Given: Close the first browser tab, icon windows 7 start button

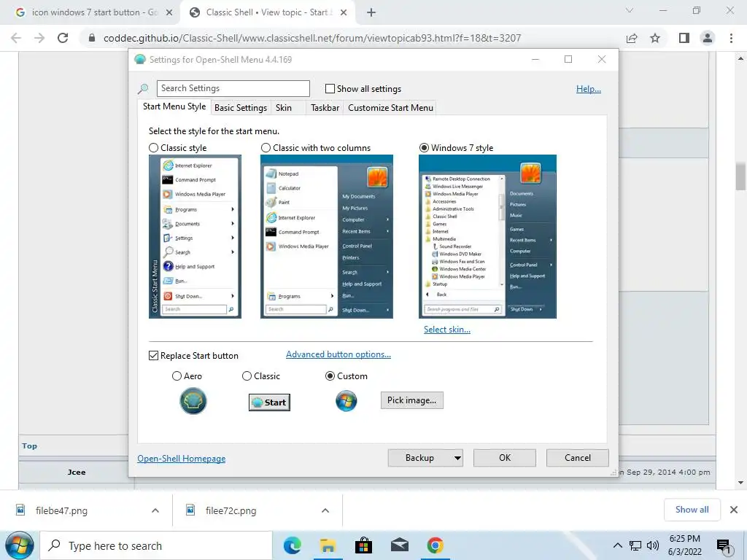Looking at the screenshot, I should pos(169,13).
